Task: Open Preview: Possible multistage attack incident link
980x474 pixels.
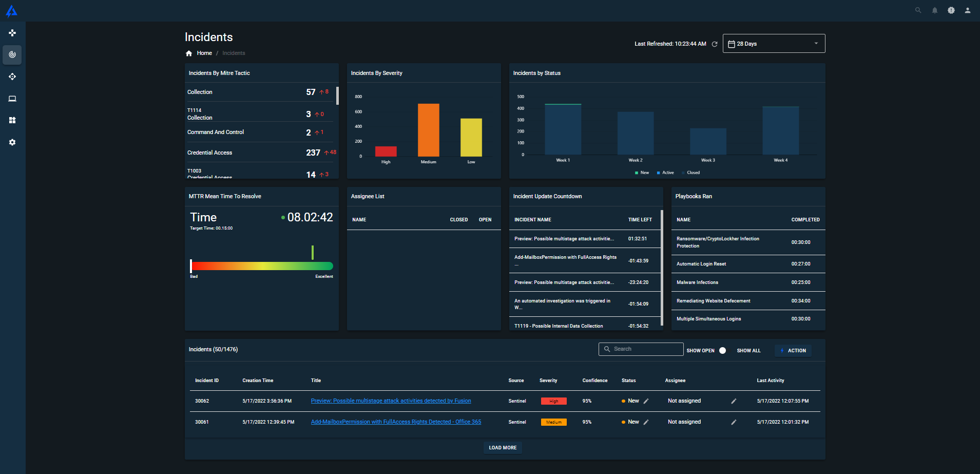Action: click(391, 401)
